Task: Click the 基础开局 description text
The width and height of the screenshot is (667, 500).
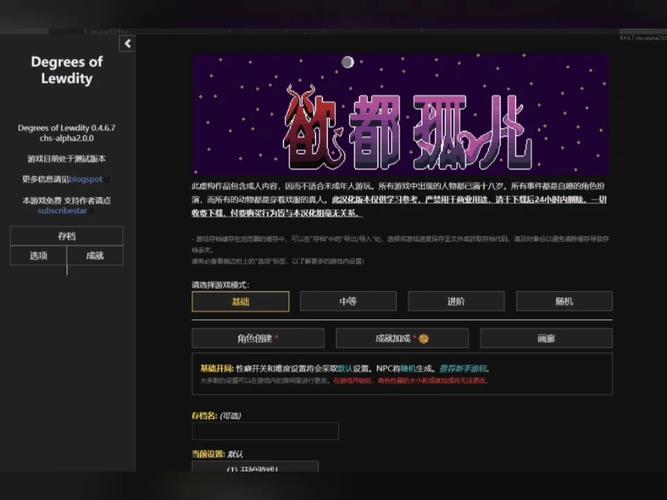Action: 345,369
